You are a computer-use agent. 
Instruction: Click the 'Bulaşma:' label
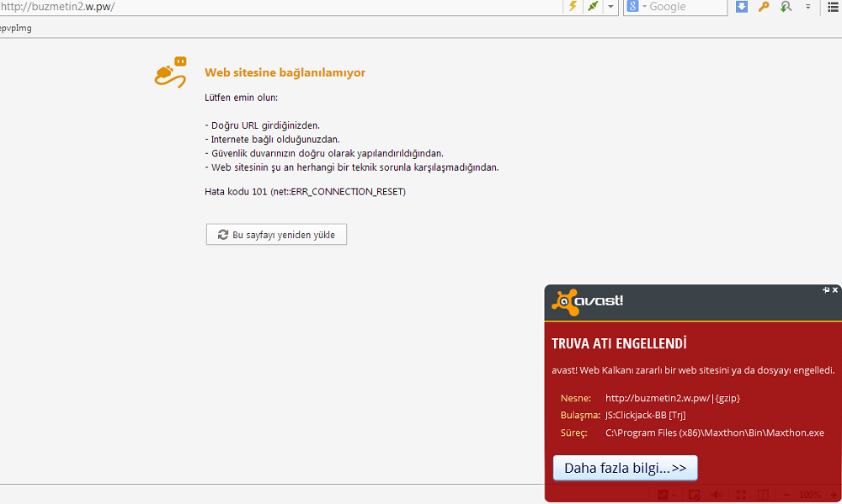[x=580, y=415]
